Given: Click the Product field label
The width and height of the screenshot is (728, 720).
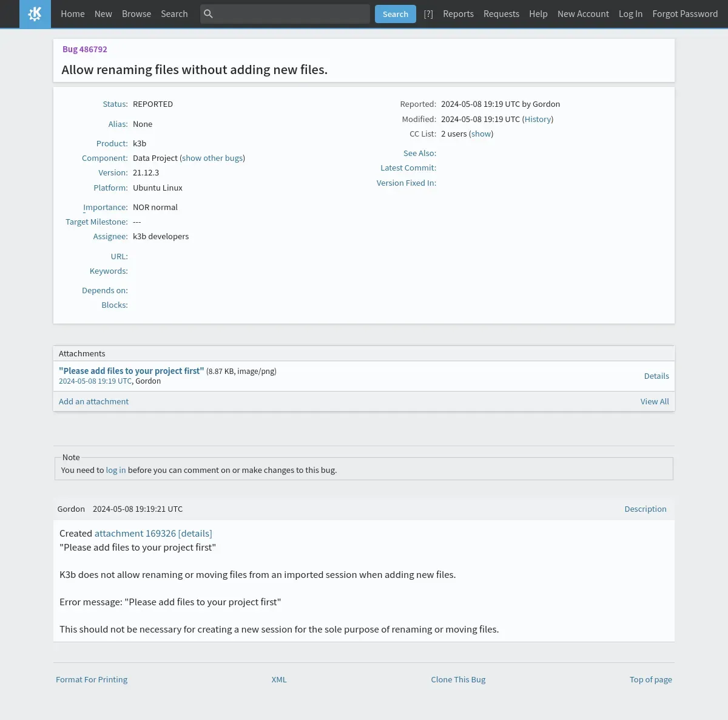Looking at the screenshot, I should 112,143.
